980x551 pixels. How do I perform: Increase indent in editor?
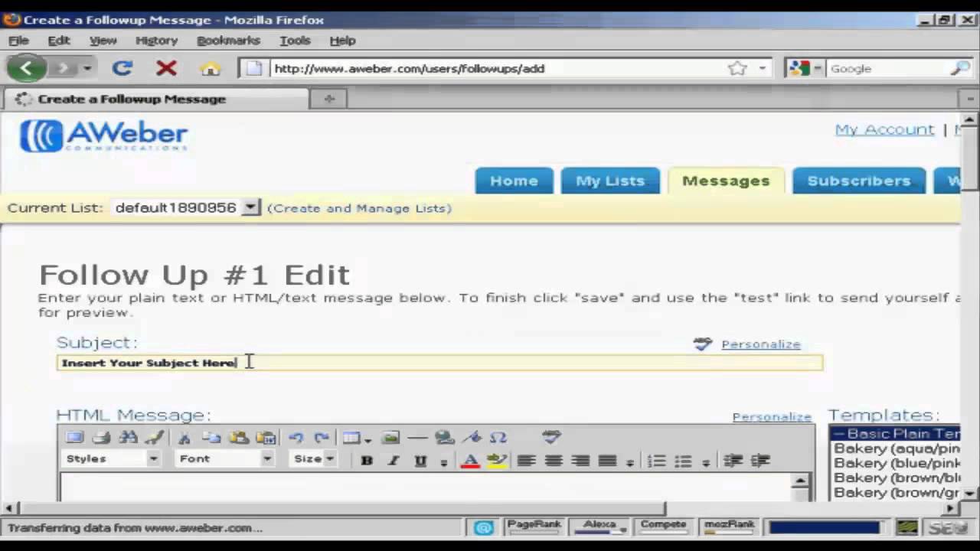760,460
